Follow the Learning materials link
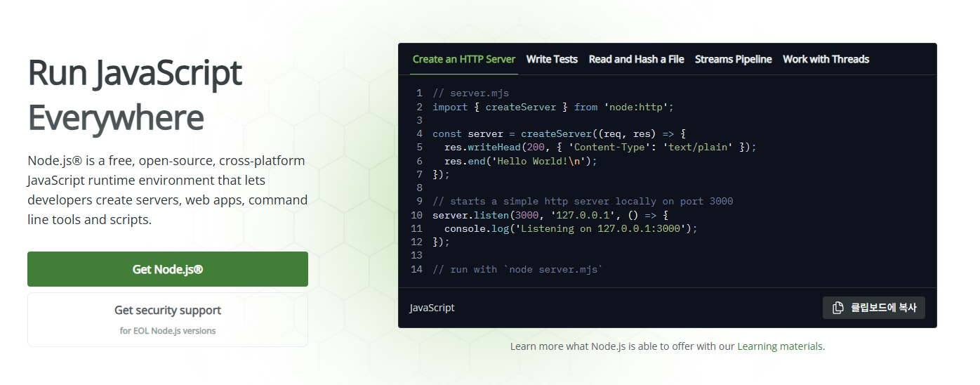980x385 pixels. tap(780, 346)
